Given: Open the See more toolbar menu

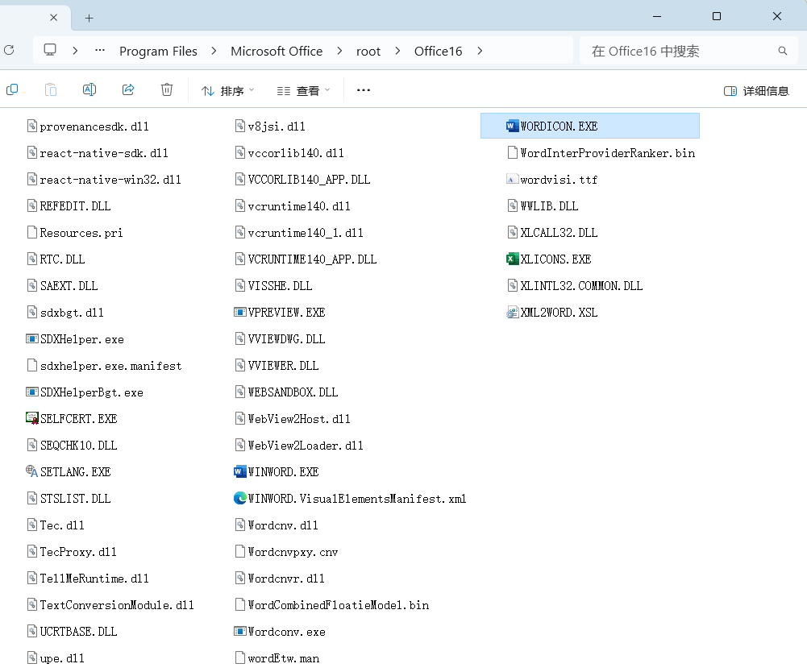Looking at the screenshot, I should [x=364, y=90].
